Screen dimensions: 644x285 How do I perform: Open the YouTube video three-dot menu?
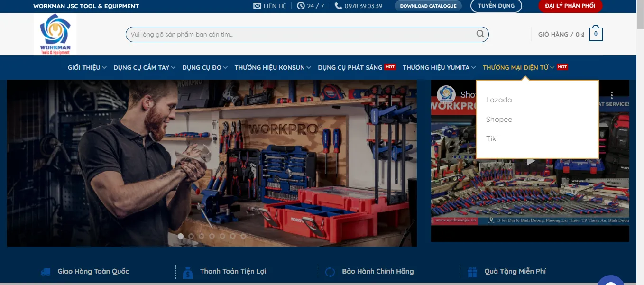click(x=612, y=95)
